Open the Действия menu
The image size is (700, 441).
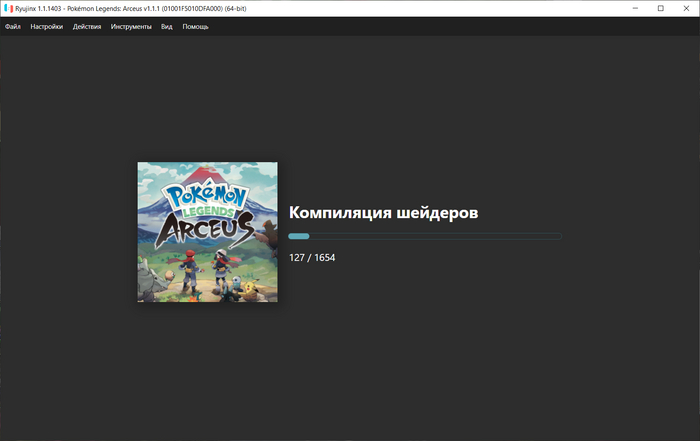(x=87, y=27)
